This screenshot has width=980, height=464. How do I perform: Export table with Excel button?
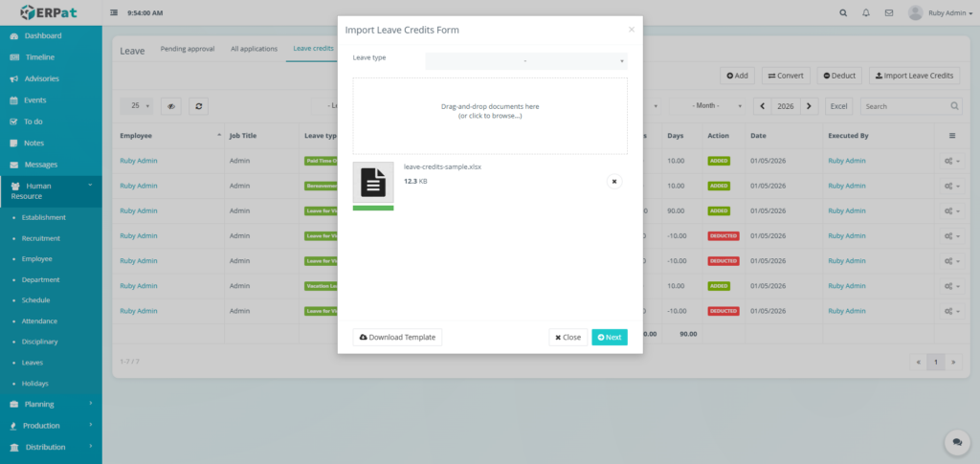click(838, 106)
